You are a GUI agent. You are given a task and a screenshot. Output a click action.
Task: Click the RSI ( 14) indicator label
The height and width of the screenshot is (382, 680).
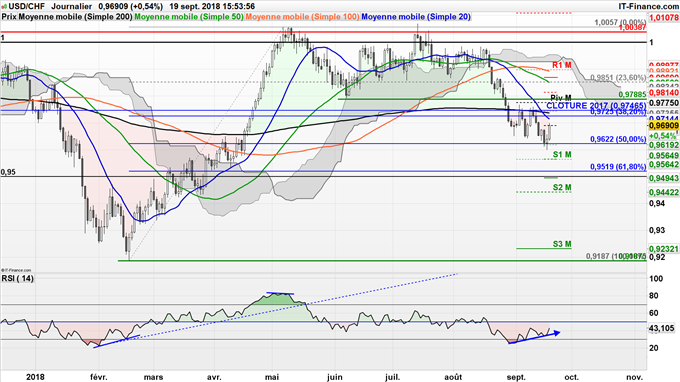(17, 278)
